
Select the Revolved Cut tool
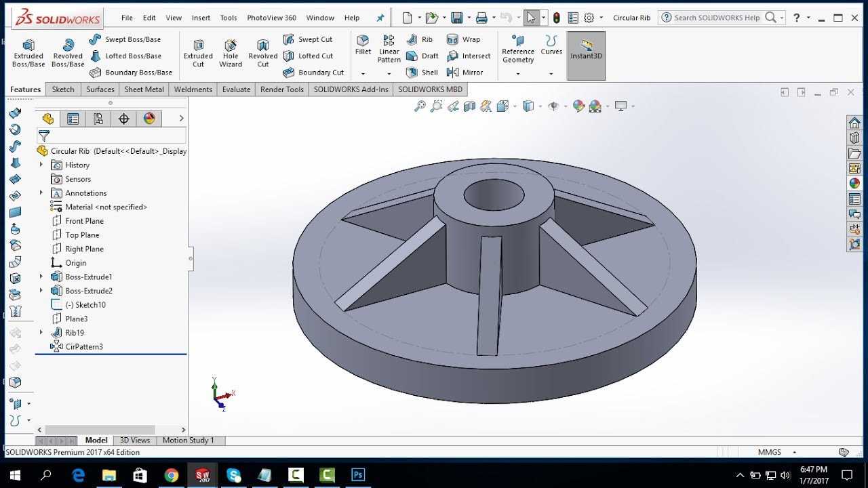262,53
